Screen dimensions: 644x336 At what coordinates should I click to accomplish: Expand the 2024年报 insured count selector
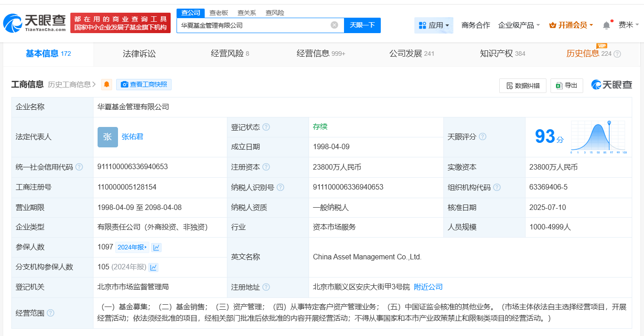pos(132,247)
